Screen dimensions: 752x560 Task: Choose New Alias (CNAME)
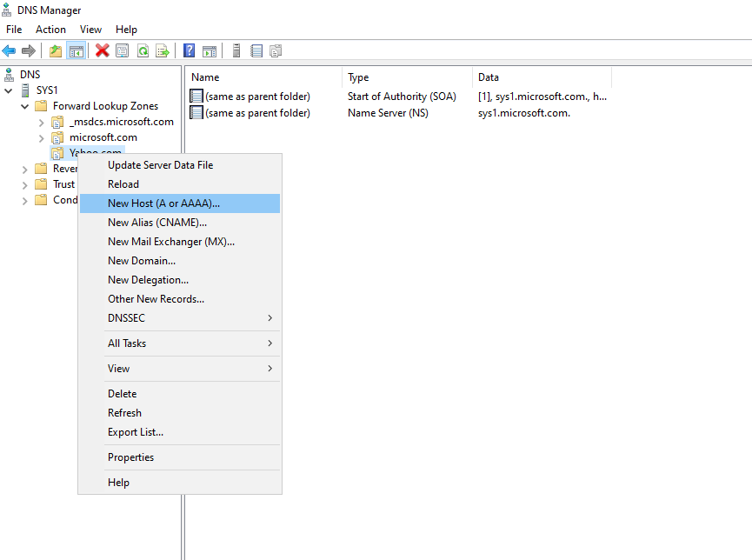pos(180,223)
